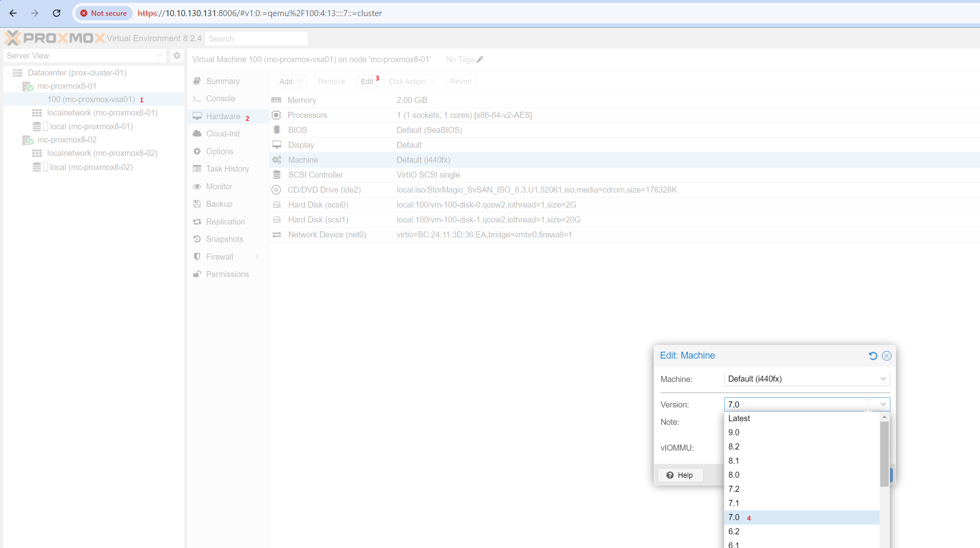Open Help in Edit: Machine dialog
This screenshot has width=980, height=548.
pos(680,475)
